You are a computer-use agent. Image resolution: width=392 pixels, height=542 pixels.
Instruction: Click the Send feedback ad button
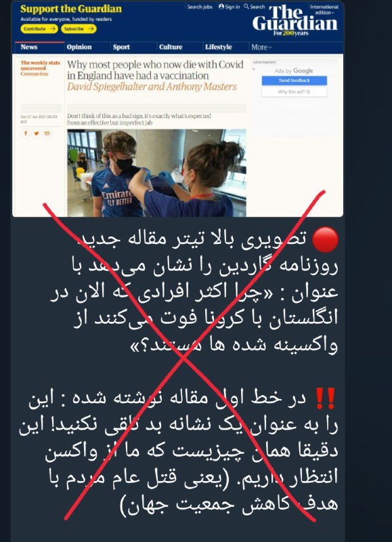point(295,81)
